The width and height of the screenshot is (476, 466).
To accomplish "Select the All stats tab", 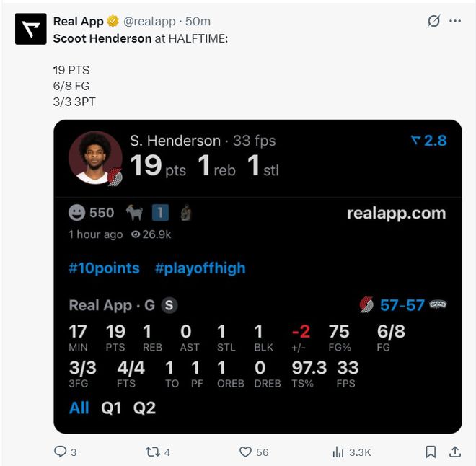I will coord(79,408).
